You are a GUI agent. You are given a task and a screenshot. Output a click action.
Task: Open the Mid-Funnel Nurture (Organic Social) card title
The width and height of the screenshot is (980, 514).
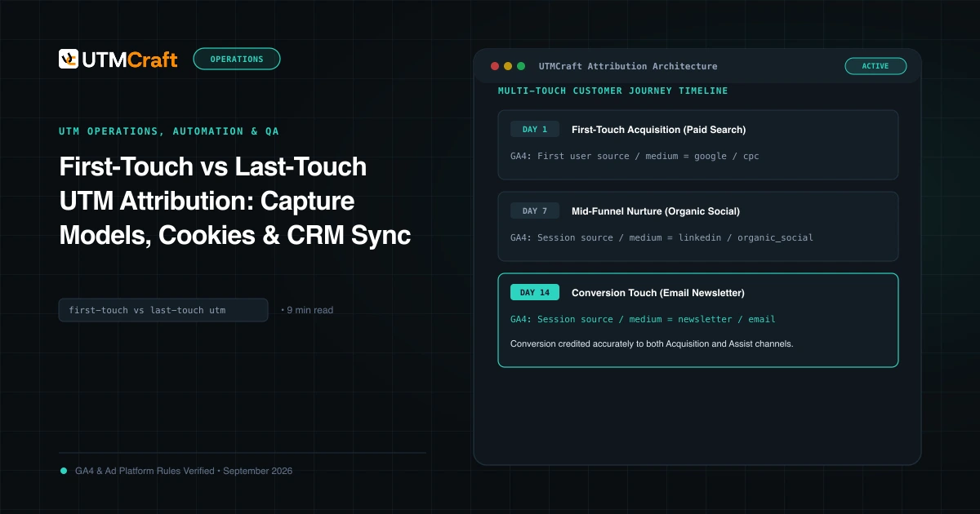pyautogui.click(x=656, y=211)
